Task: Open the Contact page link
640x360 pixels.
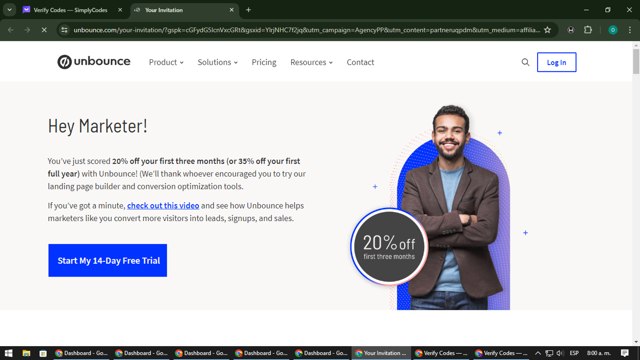Action: (360, 62)
